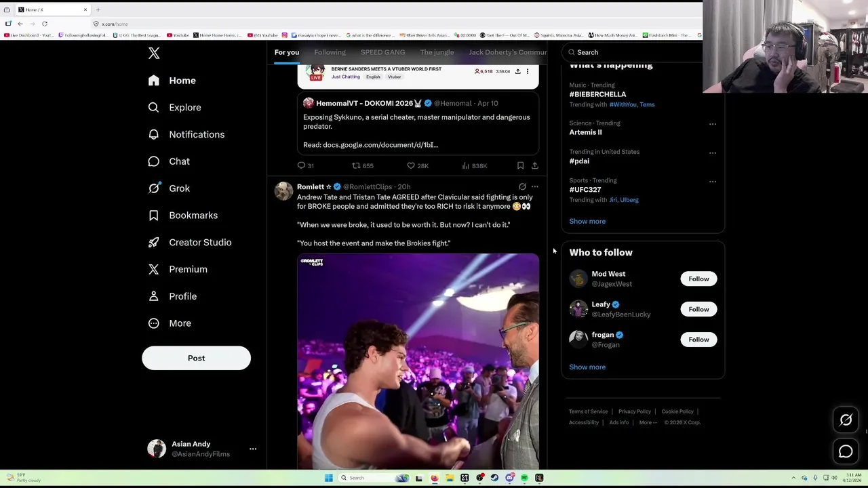868x488 pixels.
Task: Open Premium in the sidebar
Action: (178, 269)
